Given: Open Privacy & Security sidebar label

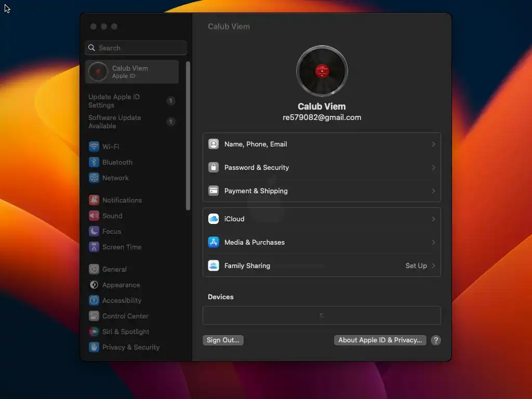Looking at the screenshot, I should (x=130, y=348).
